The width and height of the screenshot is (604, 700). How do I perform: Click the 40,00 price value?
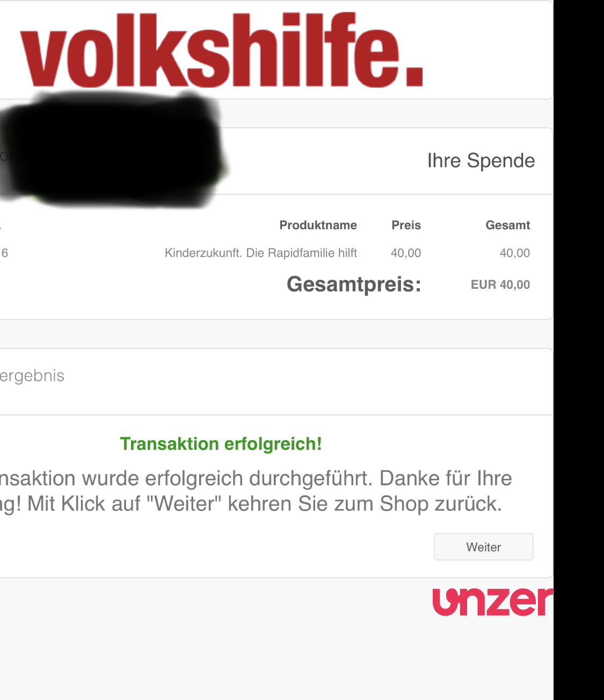click(406, 253)
